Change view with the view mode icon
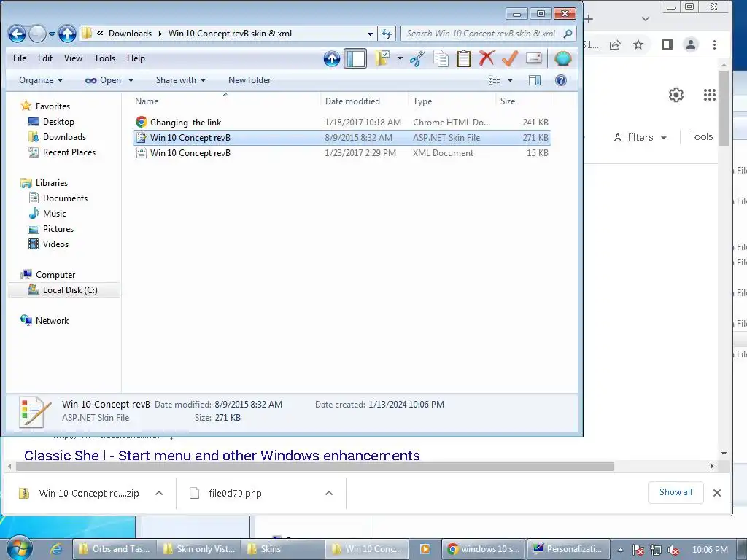Image resolution: width=747 pixels, height=560 pixels. (x=495, y=80)
